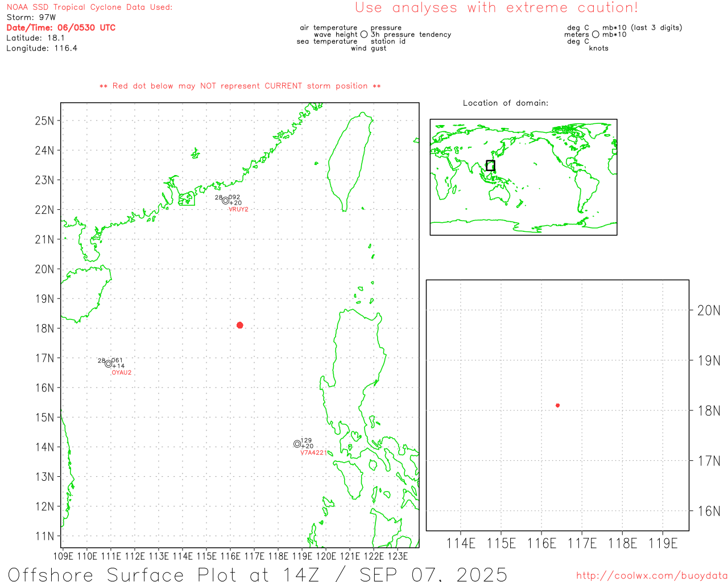Click the red storm position dot on the main map
This screenshot has width=728, height=582.
pos(240,325)
